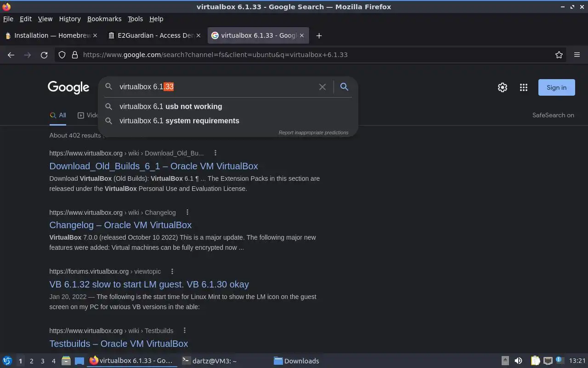The image size is (588, 368).
Task: Choose suggestion virtualbox 6.1 usb not working
Action: (228, 106)
